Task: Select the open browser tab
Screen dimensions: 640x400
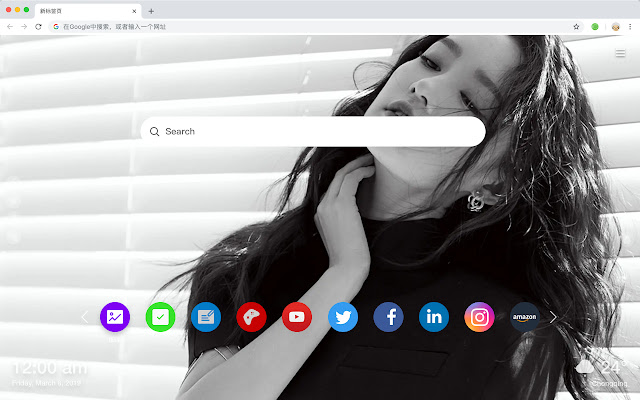Action: pos(88,11)
